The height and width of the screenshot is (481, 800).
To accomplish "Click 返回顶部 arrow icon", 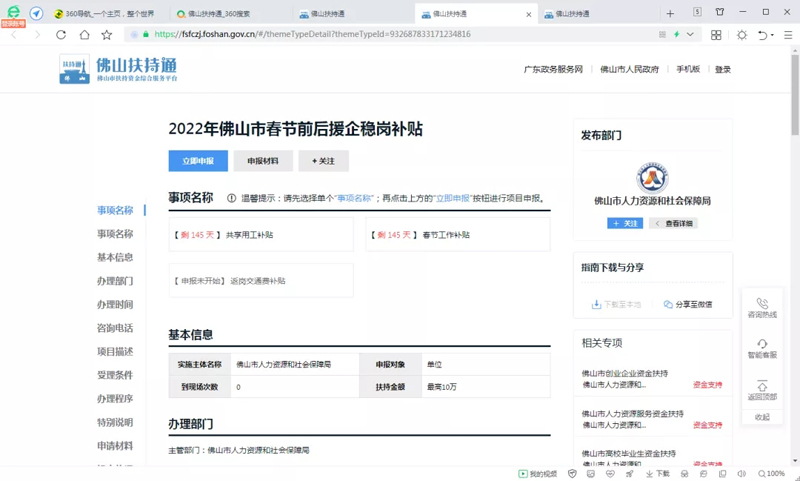I will pyautogui.click(x=762, y=386).
